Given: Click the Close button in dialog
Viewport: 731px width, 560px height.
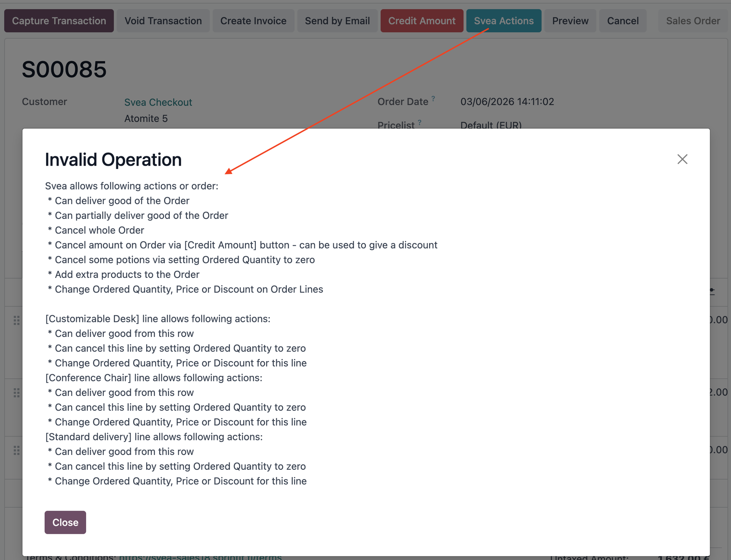Looking at the screenshot, I should pos(65,522).
